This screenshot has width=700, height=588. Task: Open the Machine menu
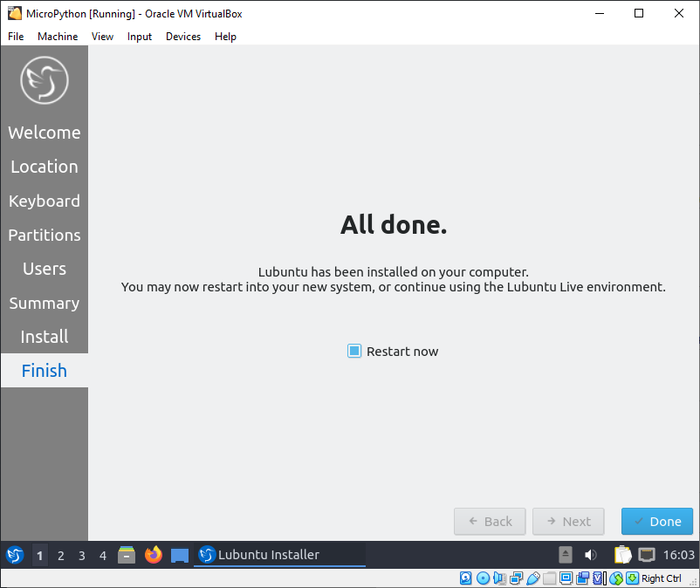(58, 37)
